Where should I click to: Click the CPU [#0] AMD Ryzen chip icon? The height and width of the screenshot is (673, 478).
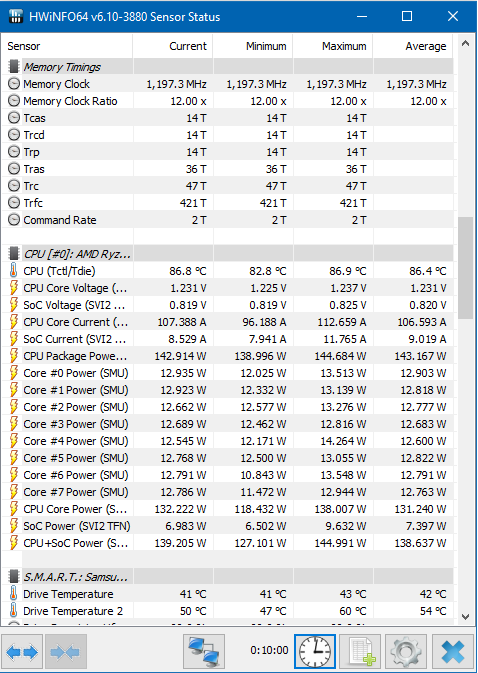tap(14, 254)
